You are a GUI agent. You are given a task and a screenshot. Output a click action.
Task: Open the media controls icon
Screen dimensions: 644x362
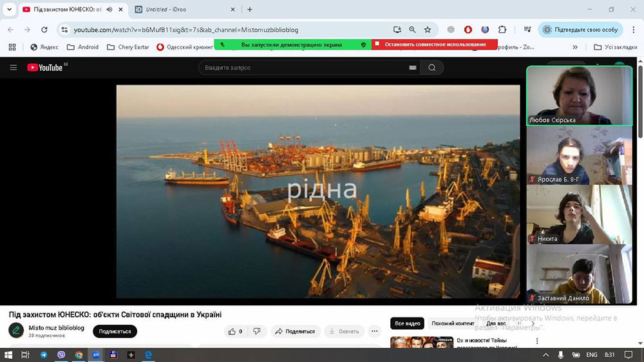point(527,30)
